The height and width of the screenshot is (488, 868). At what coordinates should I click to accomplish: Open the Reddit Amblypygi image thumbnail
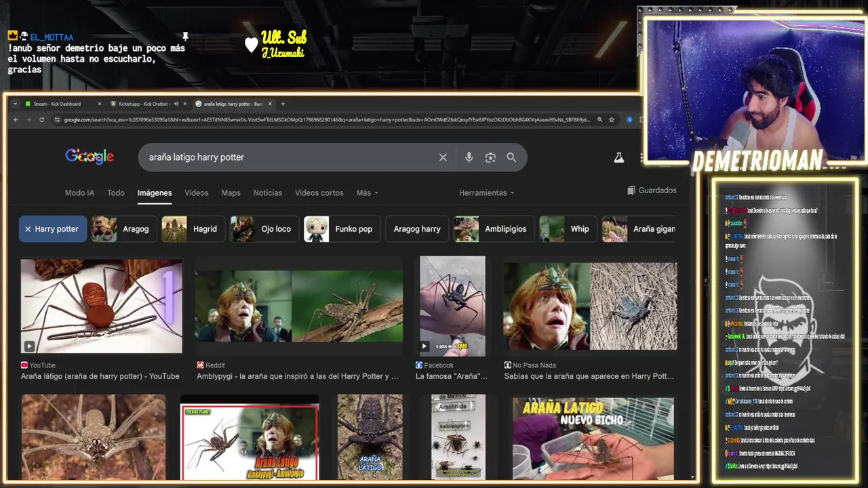[299, 306]
